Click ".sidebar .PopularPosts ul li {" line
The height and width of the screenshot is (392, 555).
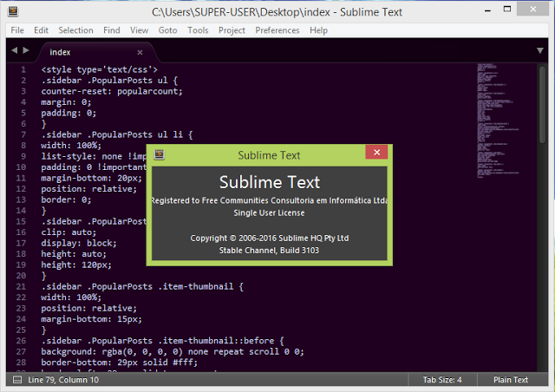coord(117,135)
